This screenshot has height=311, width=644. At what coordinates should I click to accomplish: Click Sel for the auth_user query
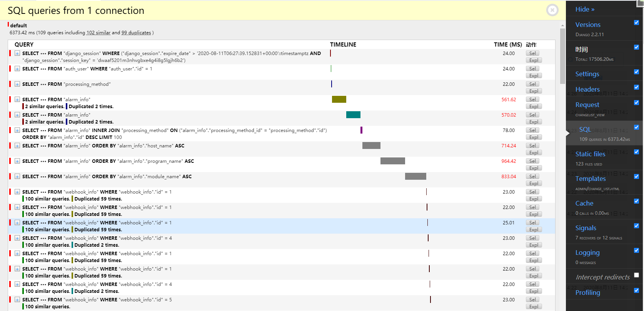pos(532,69)
